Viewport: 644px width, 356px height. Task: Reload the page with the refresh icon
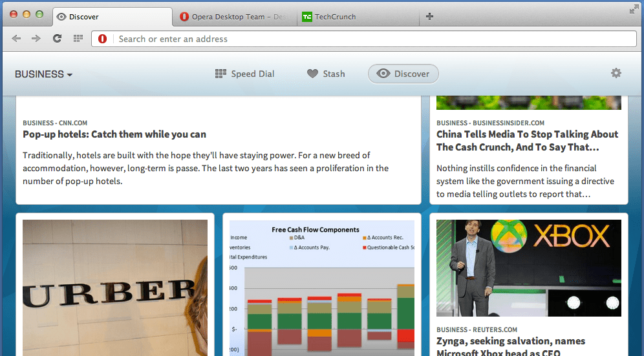(x=57, y=39)
